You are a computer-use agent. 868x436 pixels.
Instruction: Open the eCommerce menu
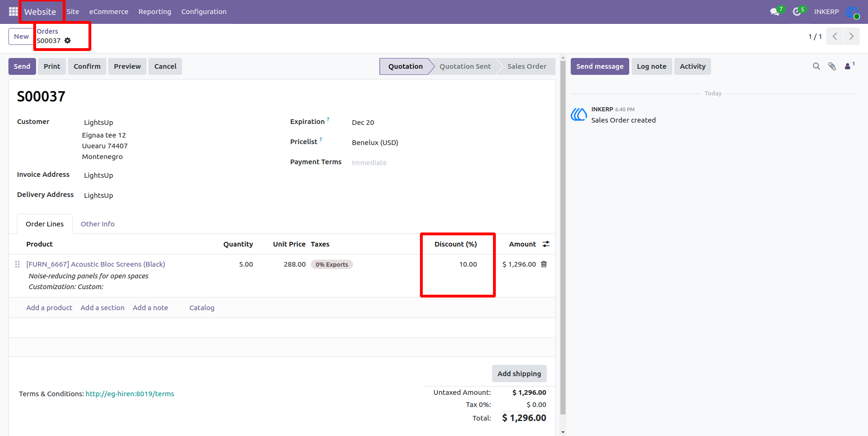coord(109,12)
